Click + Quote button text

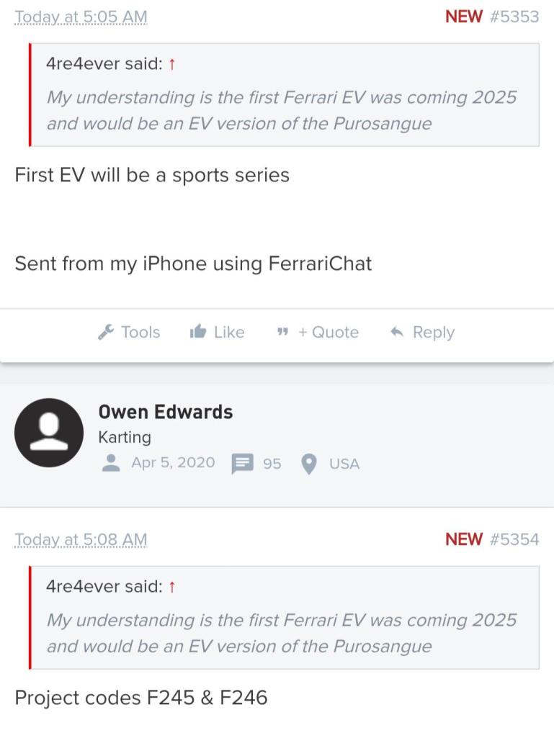point(328,332)
